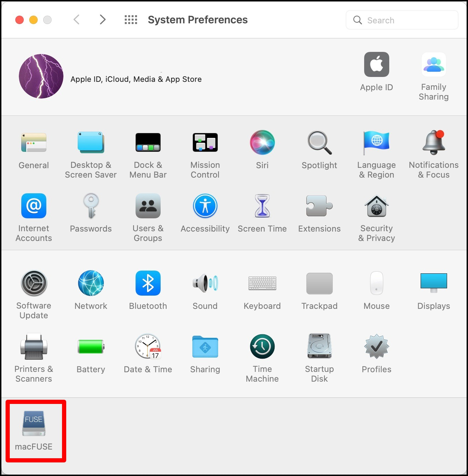Viewport: 468px width, 476px height.
Task: Show all preferences grid button
Action: pos(131,20)
